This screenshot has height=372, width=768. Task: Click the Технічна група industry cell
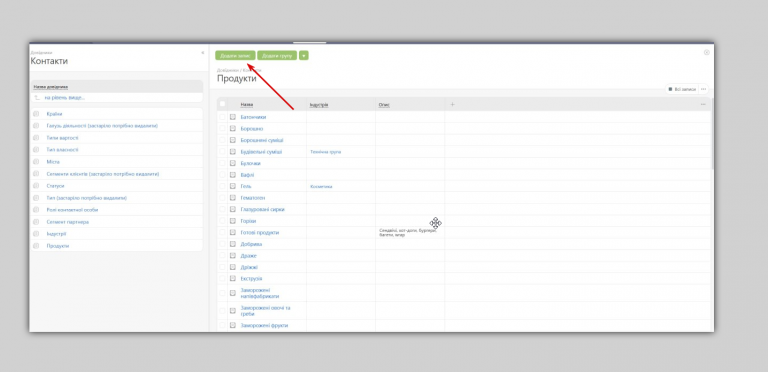(325, 152)
